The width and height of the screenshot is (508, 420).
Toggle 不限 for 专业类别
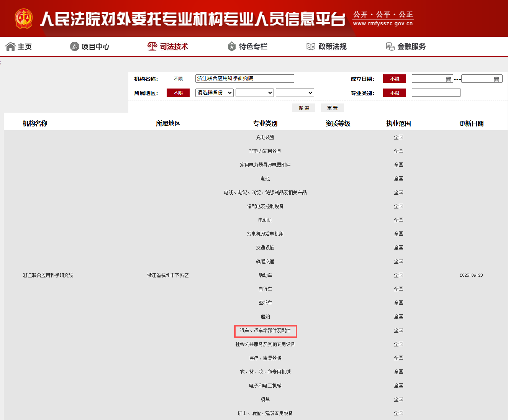(394, 92)
